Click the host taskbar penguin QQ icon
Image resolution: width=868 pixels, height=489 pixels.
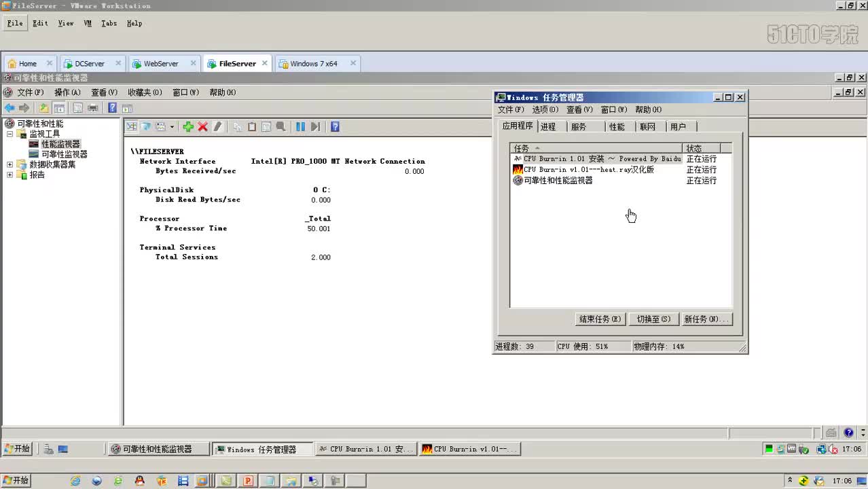pos(140,481)
